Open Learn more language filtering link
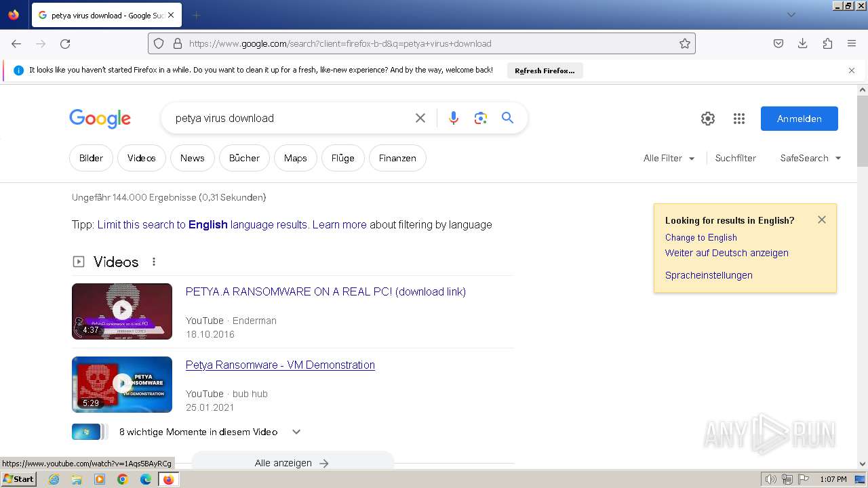868x488 pixels. 339,224
